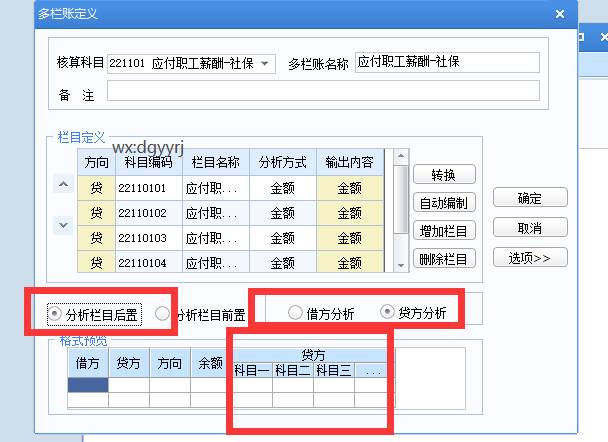608x442 pixels.
Task: Click the move-row-down arrow beside column table
Action: click(x=62, y=225)
